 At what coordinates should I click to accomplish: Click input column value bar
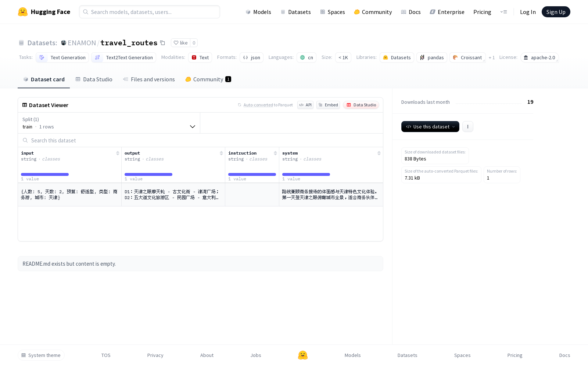(x=45, y=174)
